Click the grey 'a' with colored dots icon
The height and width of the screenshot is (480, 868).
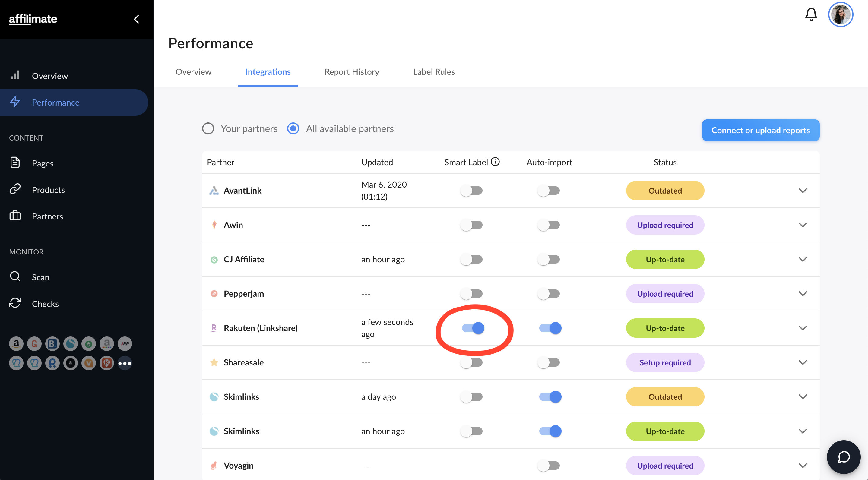107,344
